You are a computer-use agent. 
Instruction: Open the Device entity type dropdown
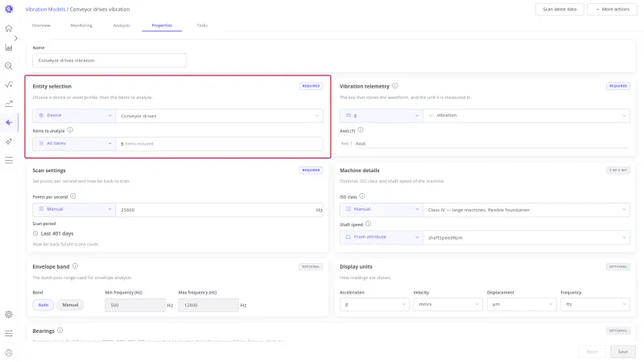click(74, 116)
